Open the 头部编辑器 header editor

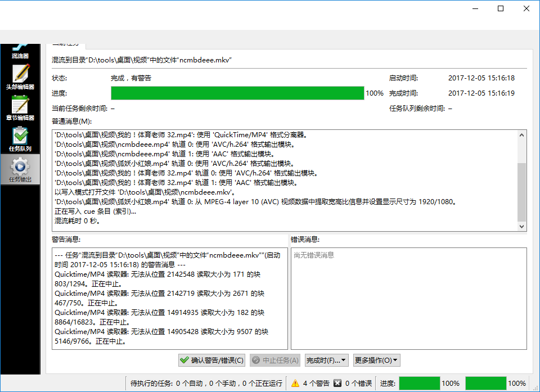click(x=20, y=76)
